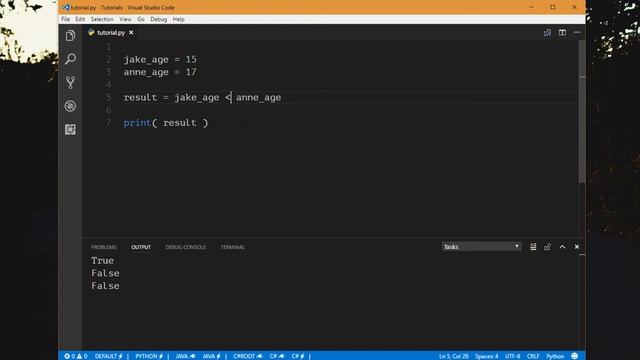Click line number 5 in the gutter

point(108,97)
